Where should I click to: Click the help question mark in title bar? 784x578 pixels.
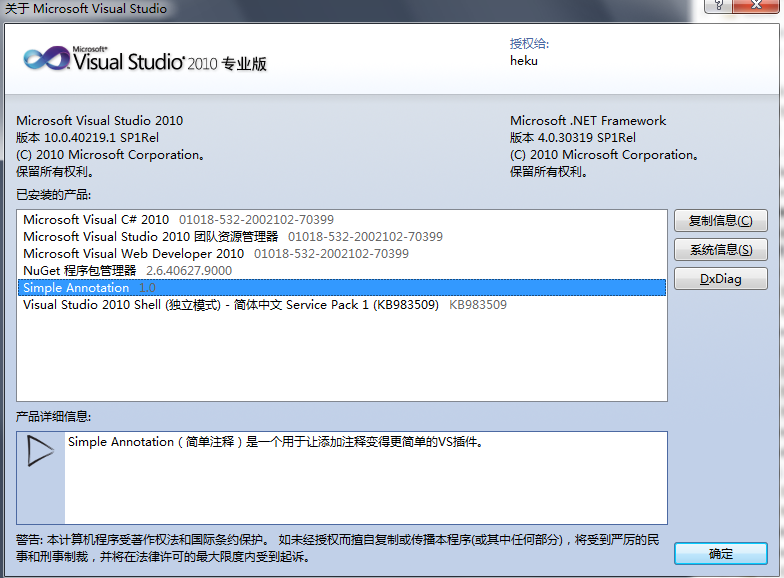pyautogui.click(x=718, y=5)
